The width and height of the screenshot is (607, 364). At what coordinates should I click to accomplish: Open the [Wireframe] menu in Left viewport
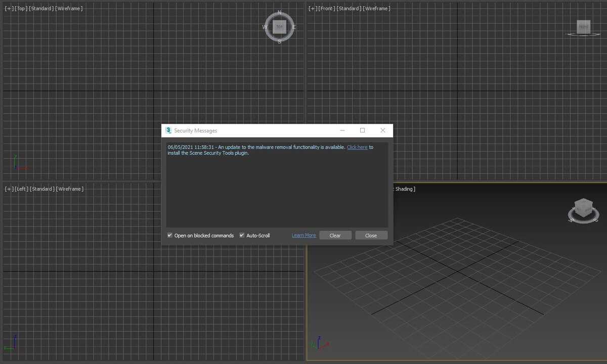coord(70,189)
